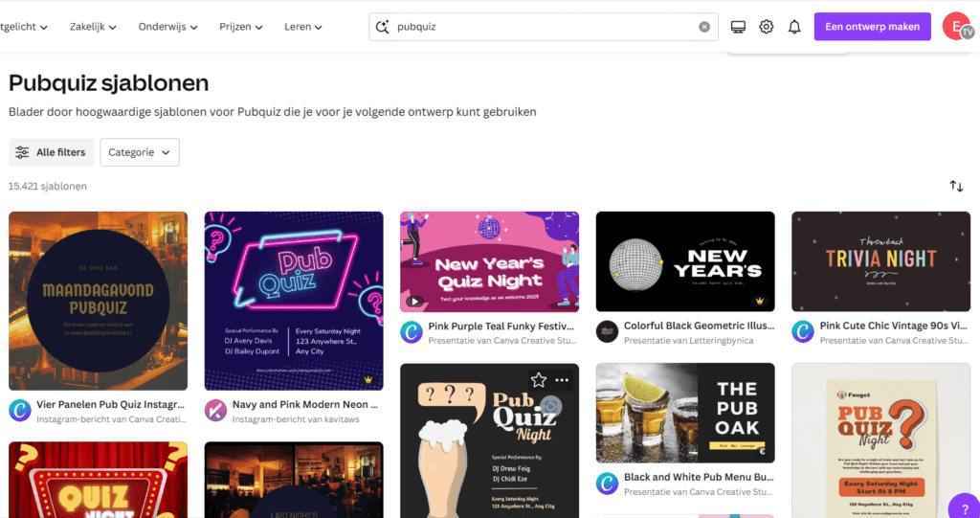The image size is (980, 518).
Task: Expand the Onderwijs menu
Action: (x=168, y=27)
